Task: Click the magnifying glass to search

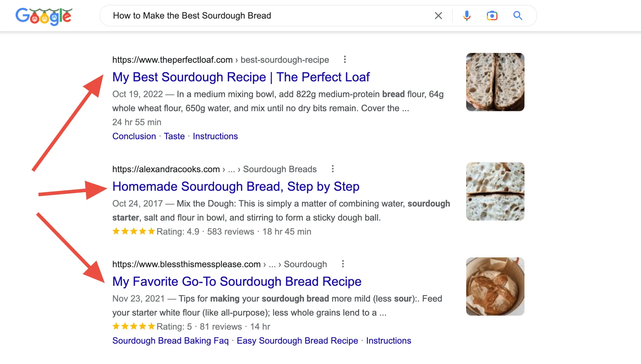Action: pos(518,15)
